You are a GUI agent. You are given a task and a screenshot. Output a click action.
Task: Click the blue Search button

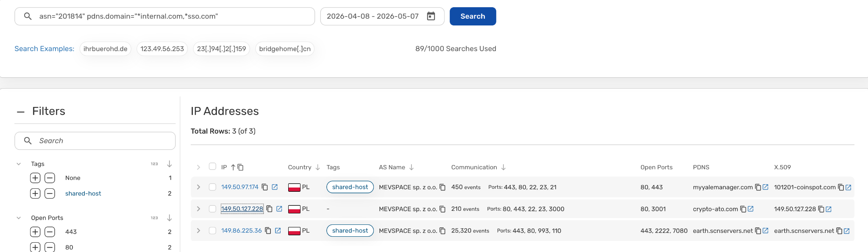coord(473,16)
